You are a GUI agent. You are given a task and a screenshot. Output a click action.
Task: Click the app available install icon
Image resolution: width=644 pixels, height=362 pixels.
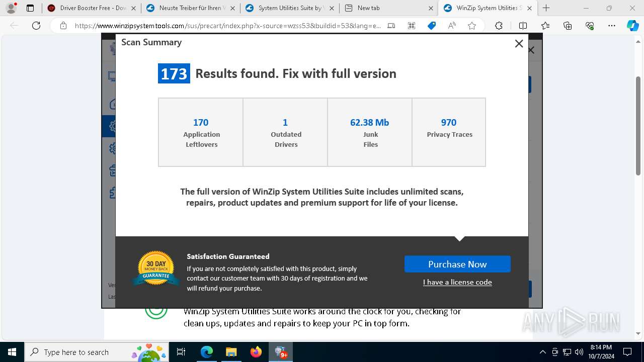click(x=391, y=26)
